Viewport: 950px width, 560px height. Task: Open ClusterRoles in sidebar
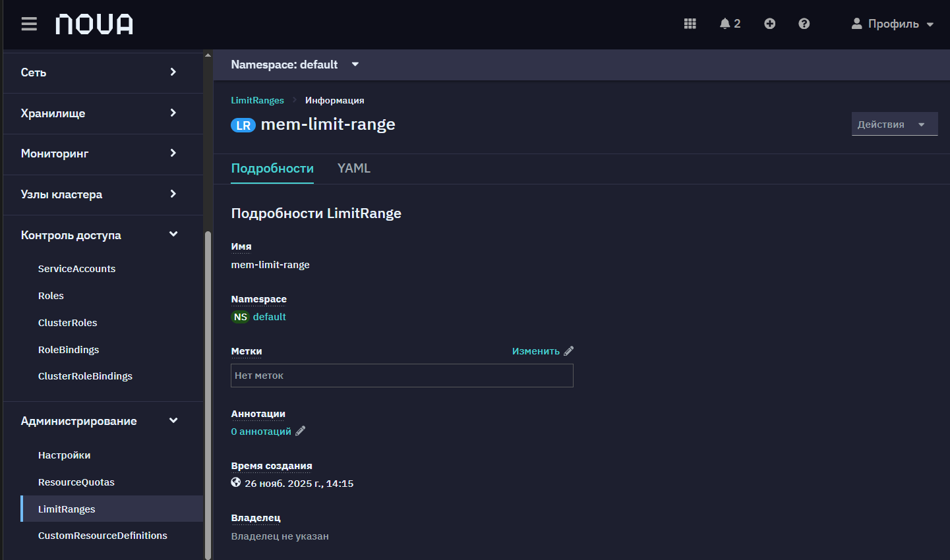pyautogui.click(x=67, y=323)
